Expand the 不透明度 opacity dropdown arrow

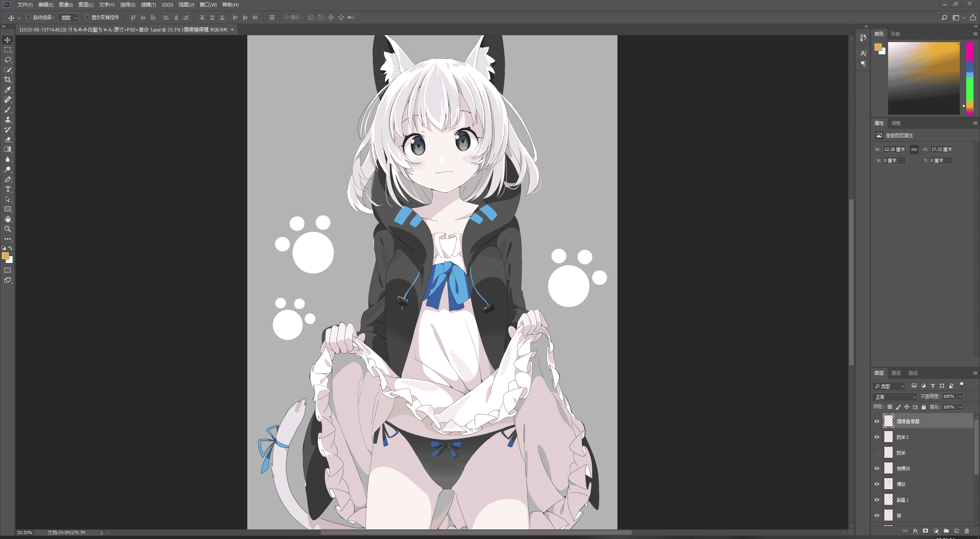coord(960,397)
